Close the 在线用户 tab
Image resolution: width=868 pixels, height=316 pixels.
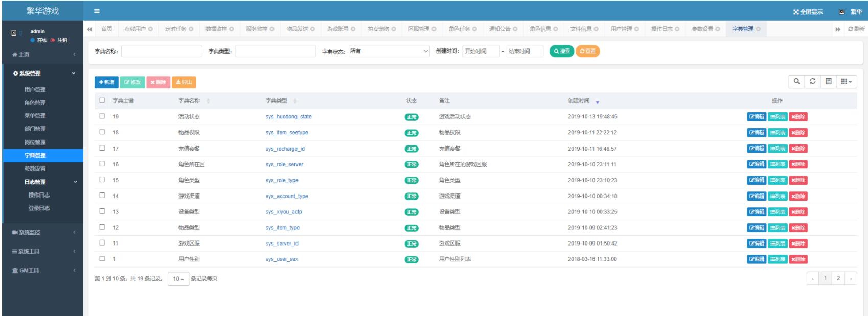[151, 29]
